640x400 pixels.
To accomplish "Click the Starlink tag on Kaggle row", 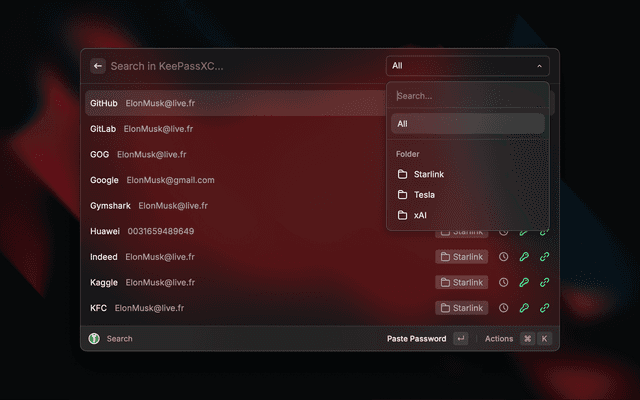I will coord(462,282).
